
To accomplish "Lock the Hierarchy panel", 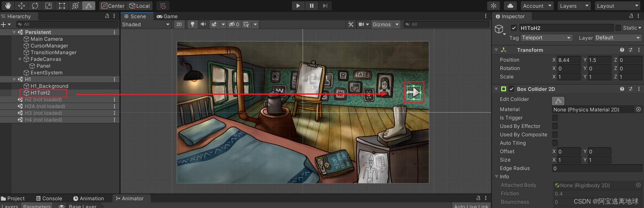I will pyautogui.click(x=107, y=16).
